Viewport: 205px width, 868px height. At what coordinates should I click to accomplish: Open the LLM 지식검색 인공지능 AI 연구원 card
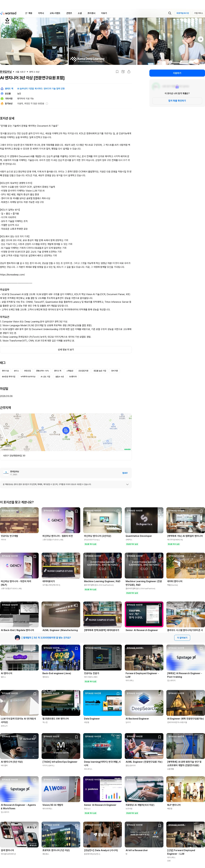click(x=19, y=709)
